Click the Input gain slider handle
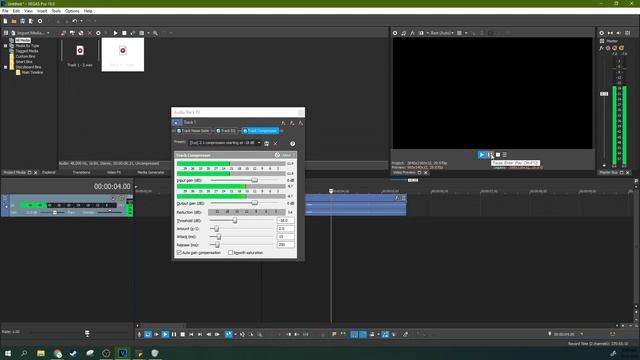Image resolution: width=640 pixels, height=360 pixels. [254, 180]
